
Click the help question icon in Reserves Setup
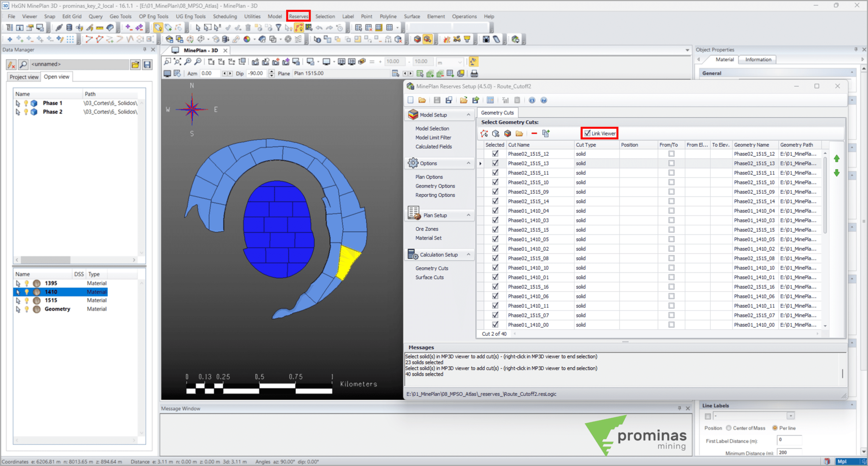click(x=544, y=100)
